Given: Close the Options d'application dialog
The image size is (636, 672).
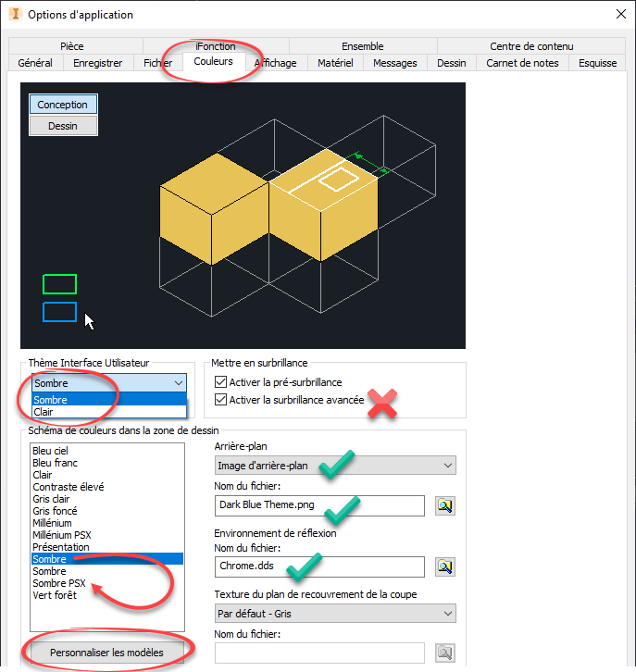Looking at the screenshot, I should click(618, 14).
